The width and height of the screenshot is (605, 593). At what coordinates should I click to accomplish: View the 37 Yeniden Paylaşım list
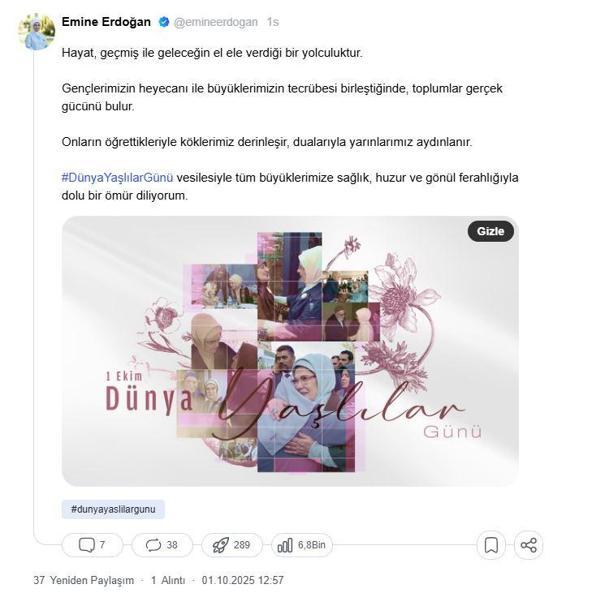pyautogui.click(x=84, y=580)
